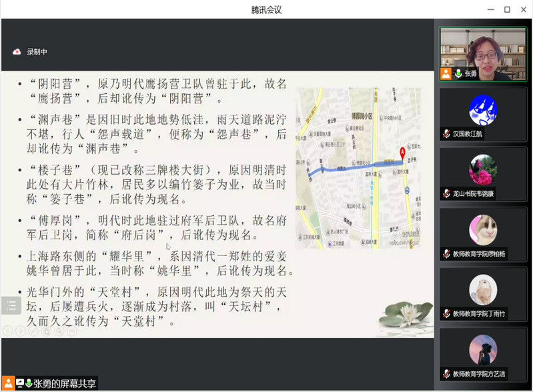Open the slide list menu icon
The height and width of the screenshot is (392, 533).
(x=11, y=306)
